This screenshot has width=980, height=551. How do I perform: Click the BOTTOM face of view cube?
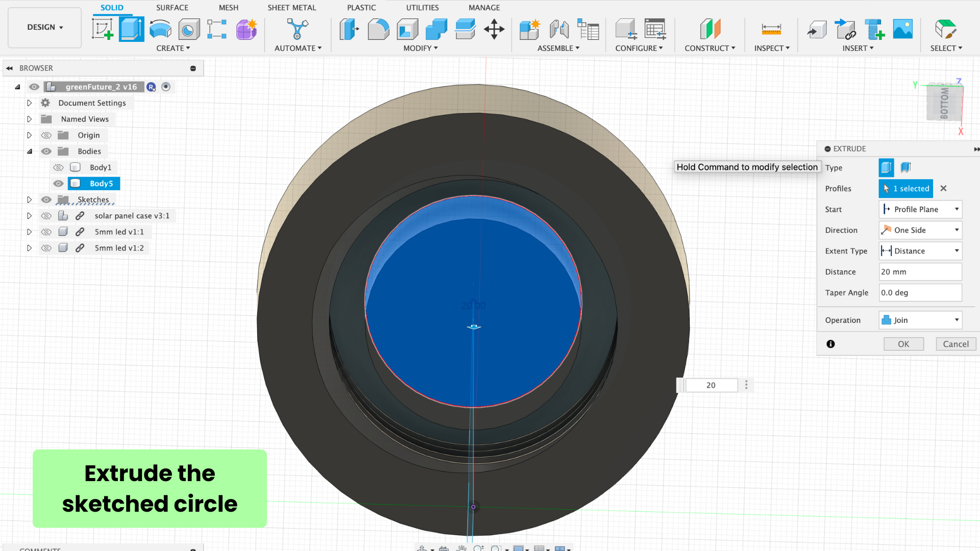pyautogui.click(x=944, y=103)
